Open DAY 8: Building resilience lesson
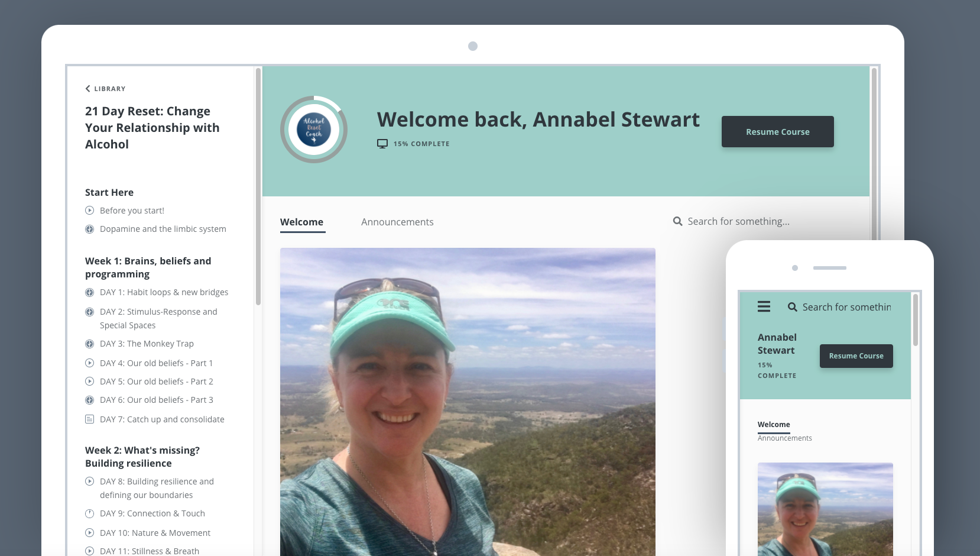The width and height of the screenshot is (980, 556). 157,488
